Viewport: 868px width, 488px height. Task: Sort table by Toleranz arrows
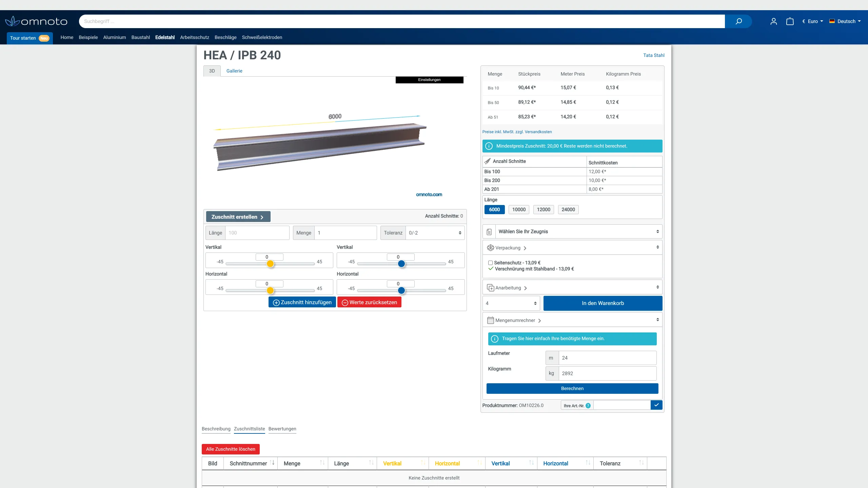click(641, 463)
